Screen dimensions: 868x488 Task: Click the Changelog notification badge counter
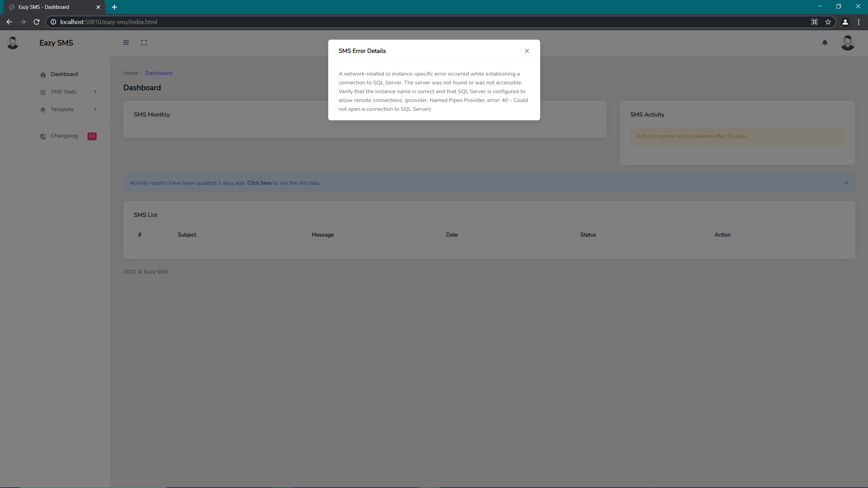tap(92, 136)
